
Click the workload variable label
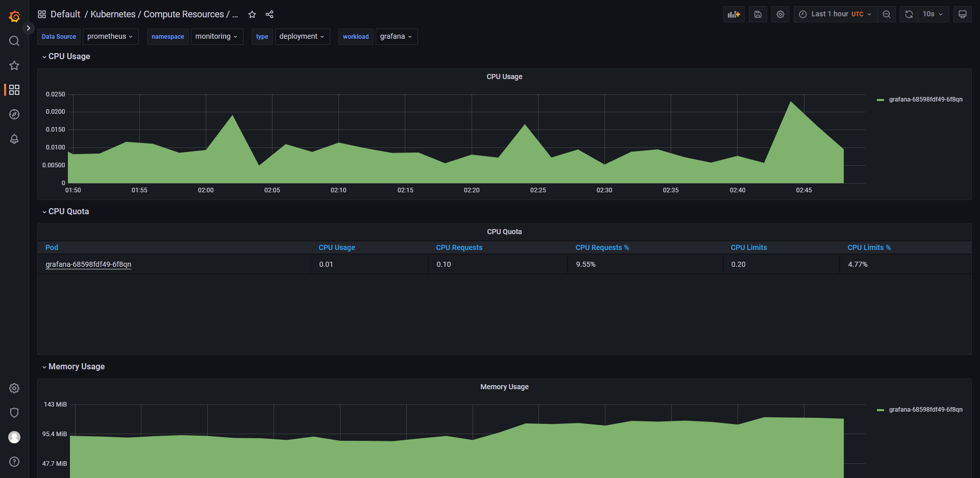[x=356, y=37]
